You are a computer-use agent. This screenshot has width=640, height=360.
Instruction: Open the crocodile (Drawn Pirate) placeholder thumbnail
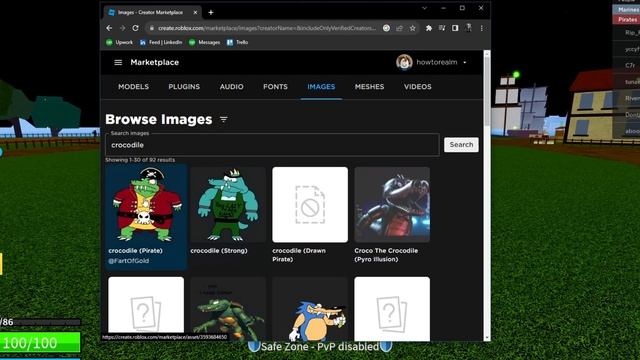click(310, 204)
